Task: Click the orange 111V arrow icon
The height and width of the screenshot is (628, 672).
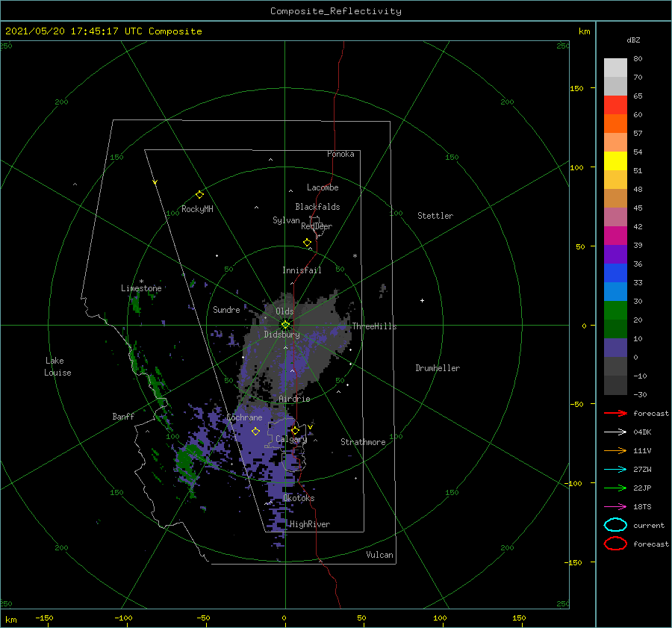Action: 615,450
